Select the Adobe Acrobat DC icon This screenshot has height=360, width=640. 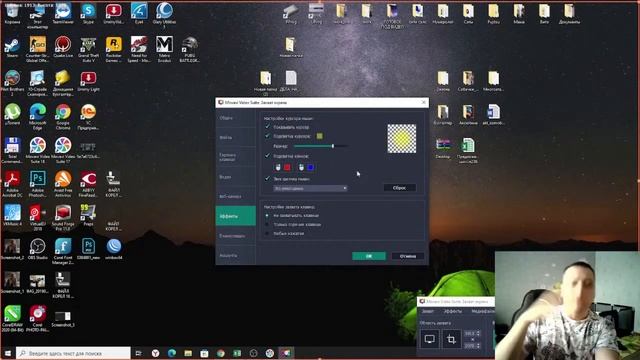[12, 184]
